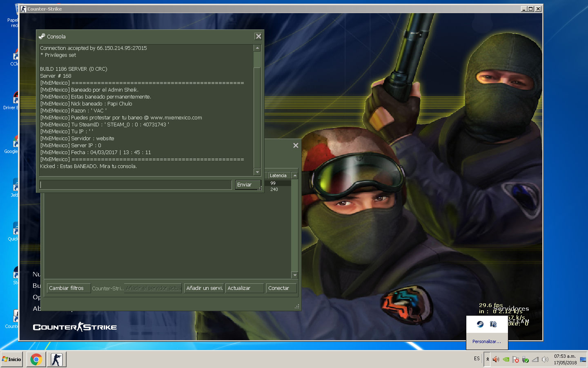Open Personalizar... link in tray popup

[x=487, y=341]
